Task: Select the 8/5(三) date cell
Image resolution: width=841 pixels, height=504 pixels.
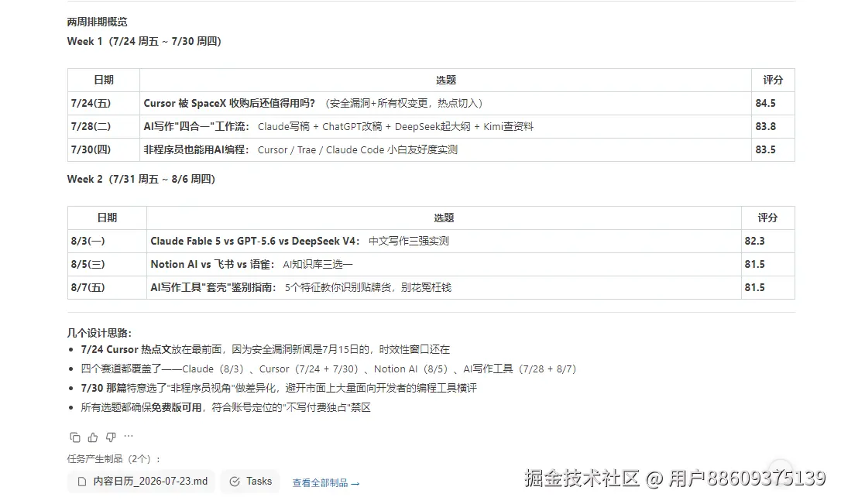Action: 107,264
